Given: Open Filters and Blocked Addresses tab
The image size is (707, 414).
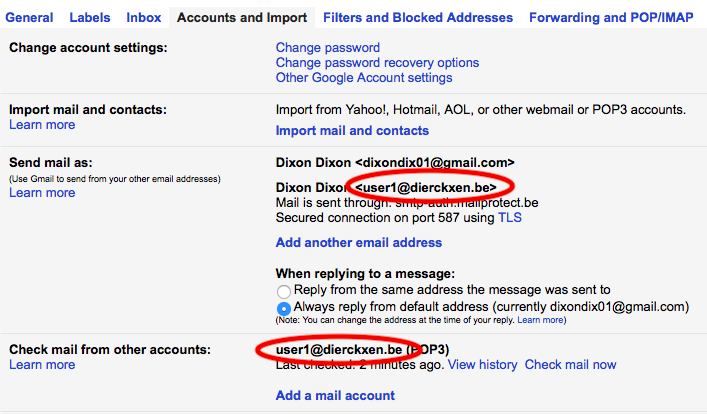Looking at the screenshot, I should (x=418, y=18).
